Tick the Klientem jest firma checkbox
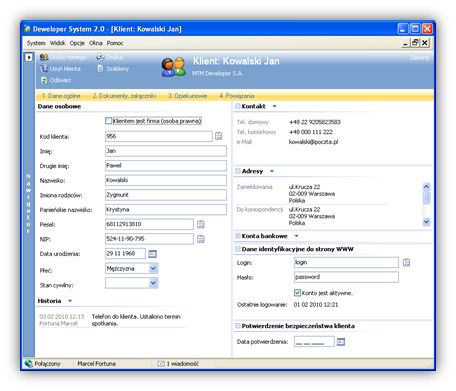This screenshot has height=391, width=456. tap(108, 121)
